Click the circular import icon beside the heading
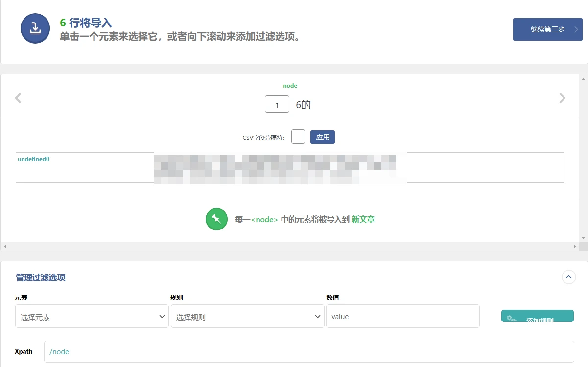This screenshot has width=588, height=367. click(35, 29)
